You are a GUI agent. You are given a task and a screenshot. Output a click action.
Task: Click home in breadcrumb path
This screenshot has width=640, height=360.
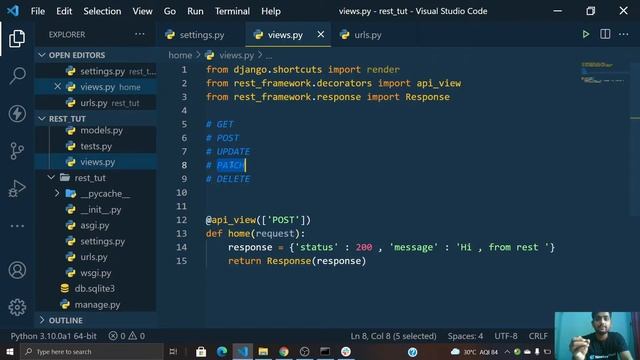coord(180,55)
